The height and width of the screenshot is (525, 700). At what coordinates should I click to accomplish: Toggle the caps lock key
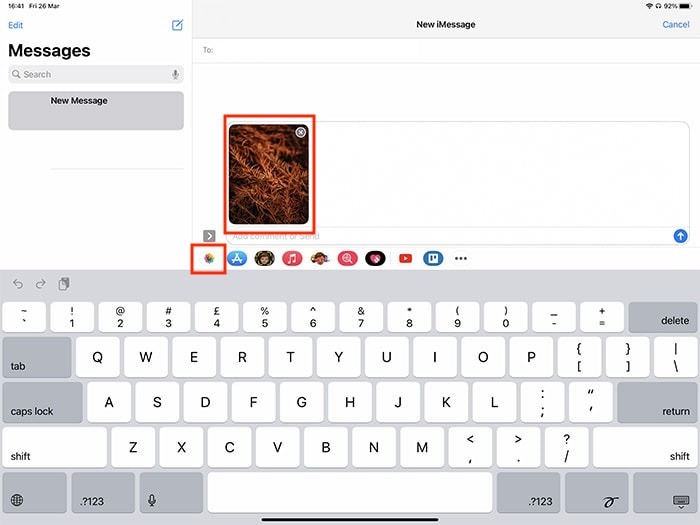[42, 402]
